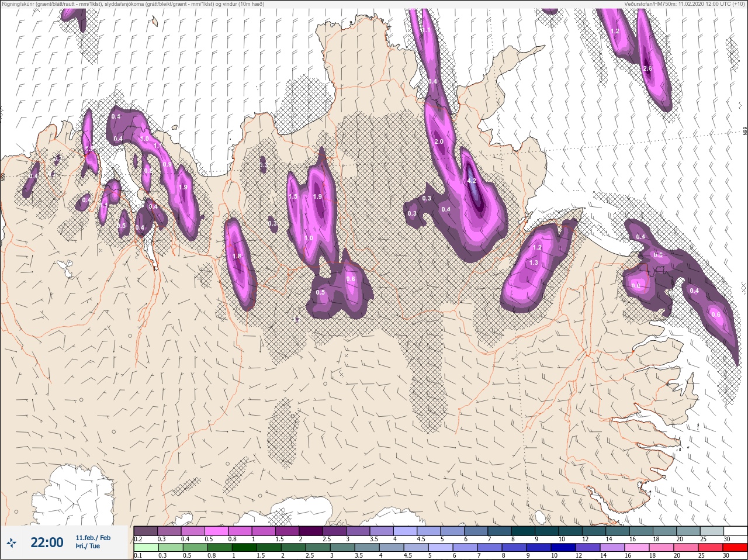Click the 1.5 precipitation value label
Image resolution: width=748 pixels, height=560 pixels.
pyautogui.click(x=293, y=197)
